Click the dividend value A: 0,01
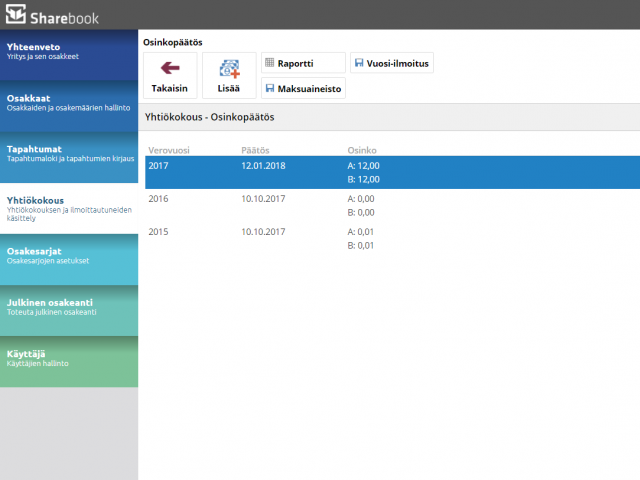Viewport: 640px width, 480px height. point(360,232)
